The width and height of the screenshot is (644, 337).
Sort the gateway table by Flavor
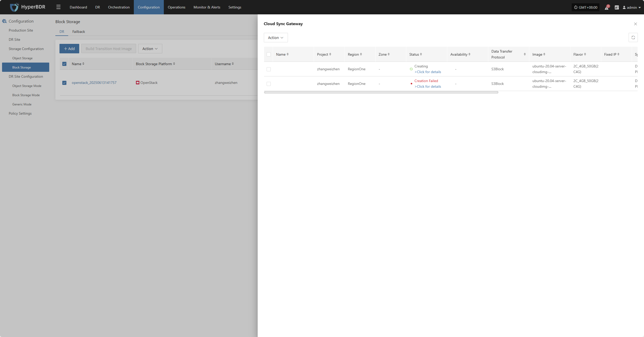click(x=585, y=54)
